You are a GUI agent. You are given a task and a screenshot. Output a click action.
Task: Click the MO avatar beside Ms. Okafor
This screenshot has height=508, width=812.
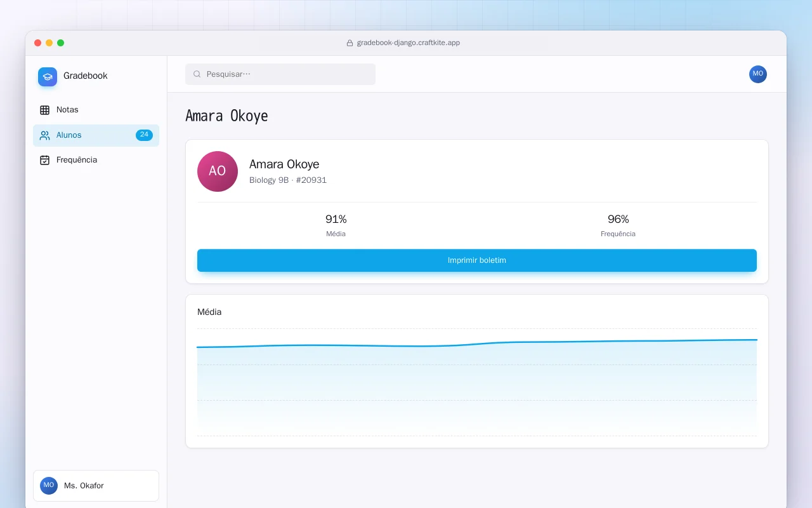[49, 486]
